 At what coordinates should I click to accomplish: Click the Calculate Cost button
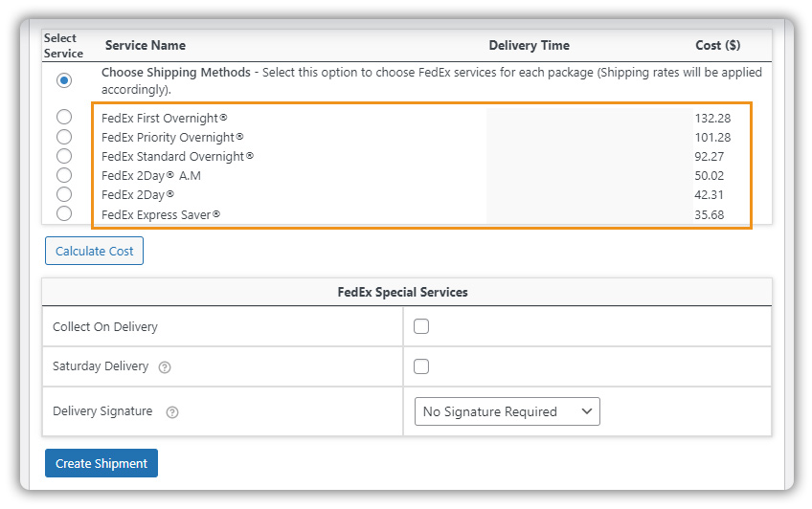click(94, 251)
